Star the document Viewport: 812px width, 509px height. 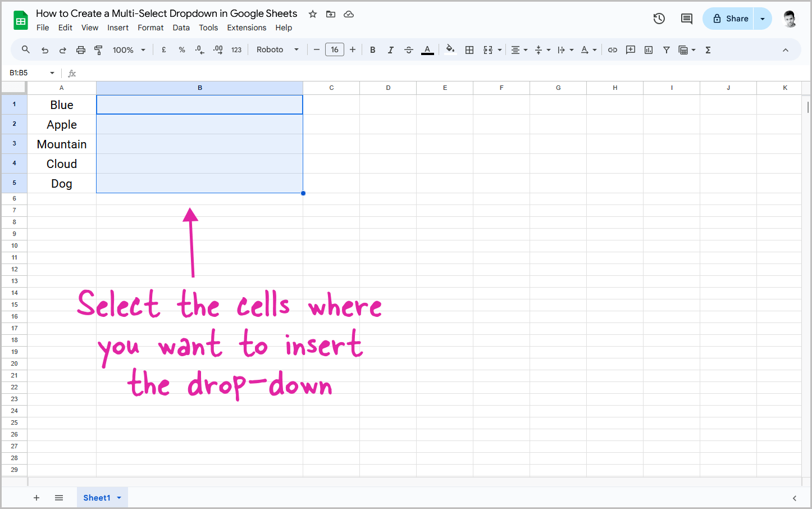coord(313,14)
